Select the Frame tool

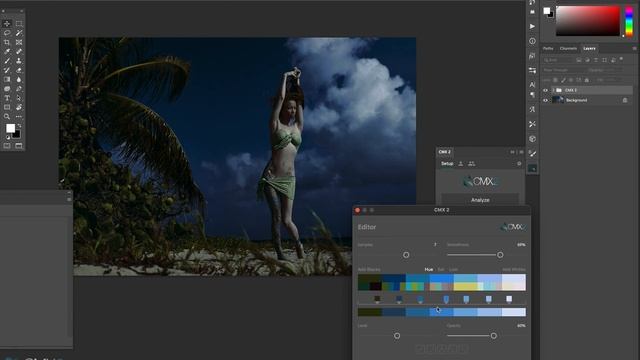19,42
